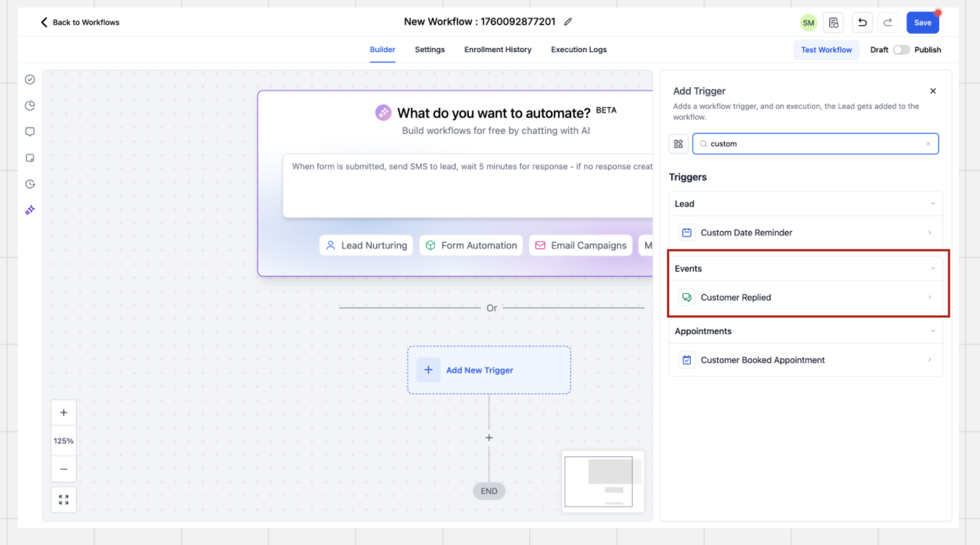Collapse the Lead trigger section
The image size is (980, 545).
point(933,204)
